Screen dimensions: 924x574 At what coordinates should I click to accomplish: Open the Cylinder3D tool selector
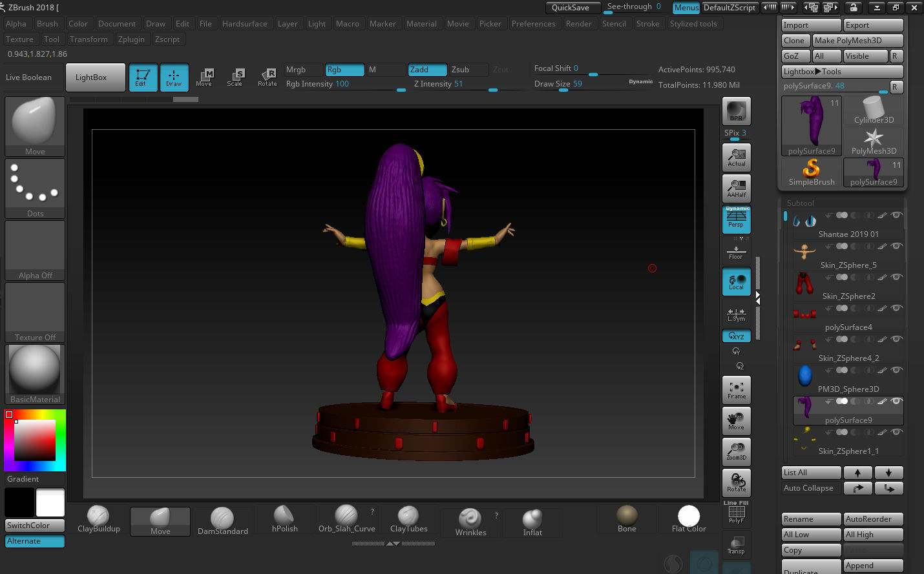(x=874, y=110)
